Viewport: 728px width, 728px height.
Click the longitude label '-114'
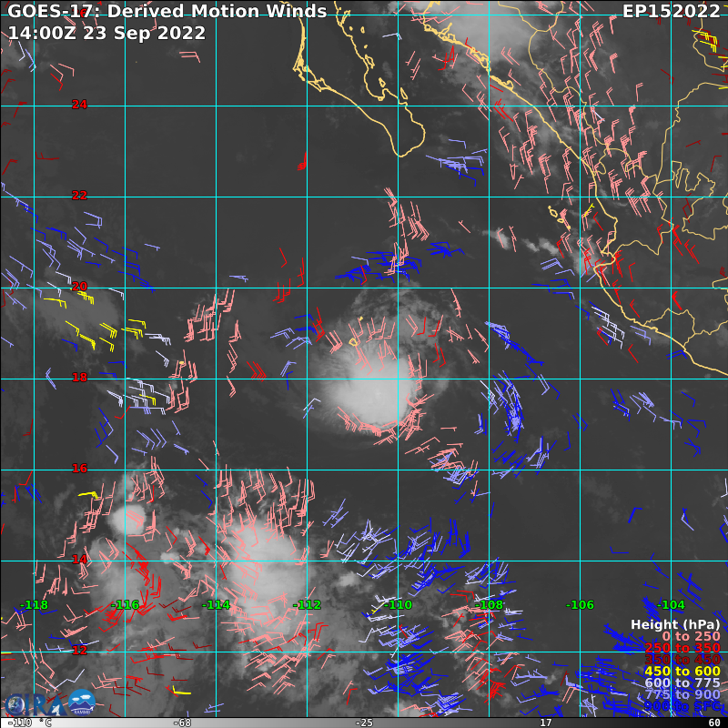(216, 605)
